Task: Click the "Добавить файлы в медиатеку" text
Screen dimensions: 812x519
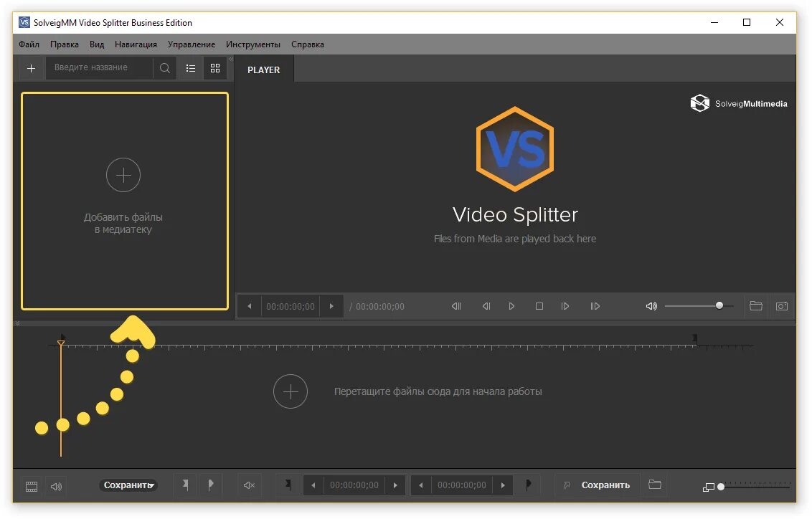Action: tap(123, 223)
